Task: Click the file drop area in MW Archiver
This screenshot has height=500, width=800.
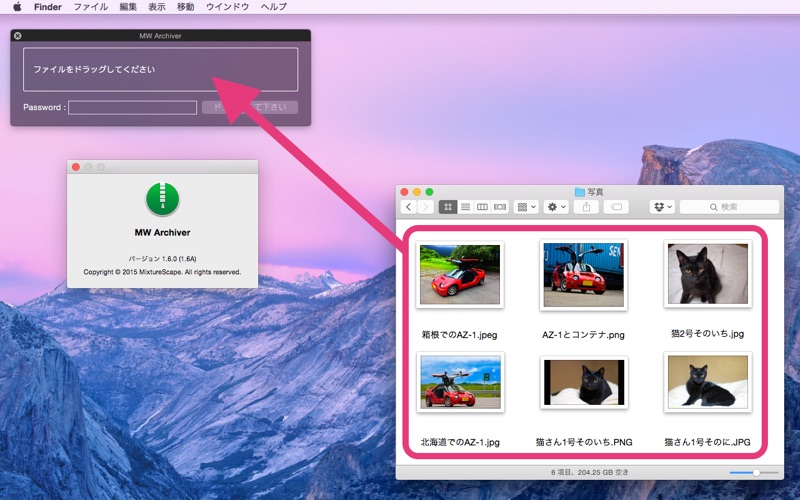Action: coord(160,69)
